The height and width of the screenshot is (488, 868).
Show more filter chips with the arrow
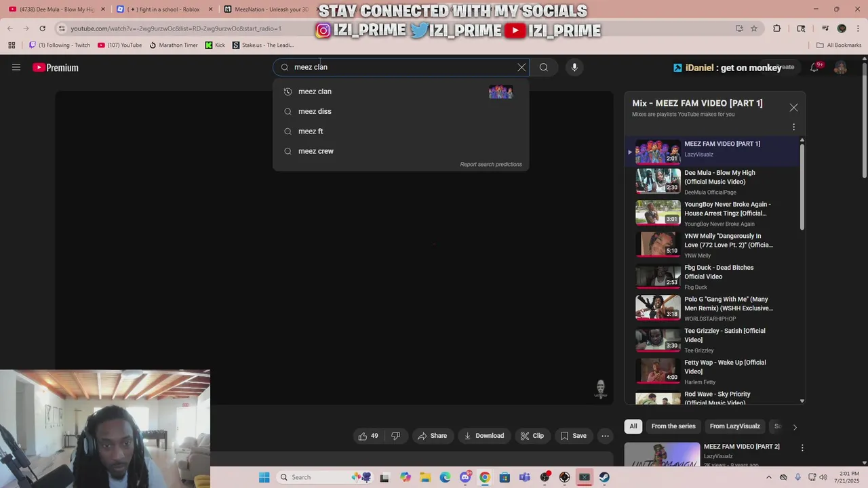(795, 427)
